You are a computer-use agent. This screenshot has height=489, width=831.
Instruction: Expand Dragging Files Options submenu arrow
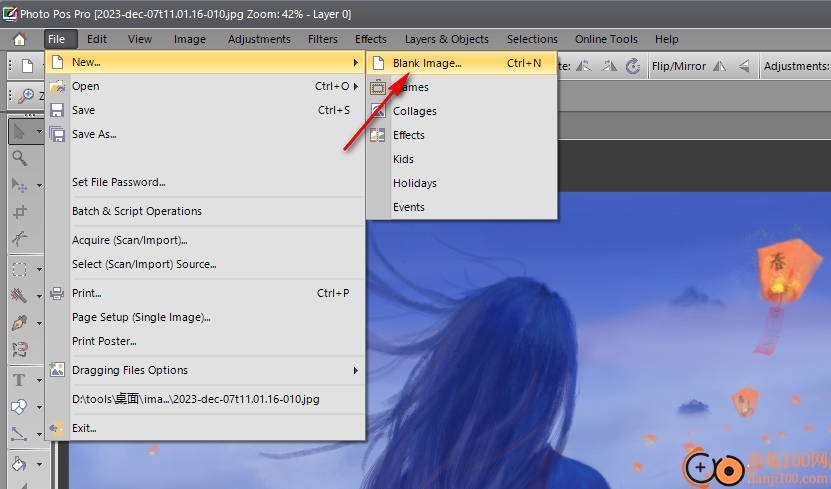pyautogui.click(x=356, y=370)
